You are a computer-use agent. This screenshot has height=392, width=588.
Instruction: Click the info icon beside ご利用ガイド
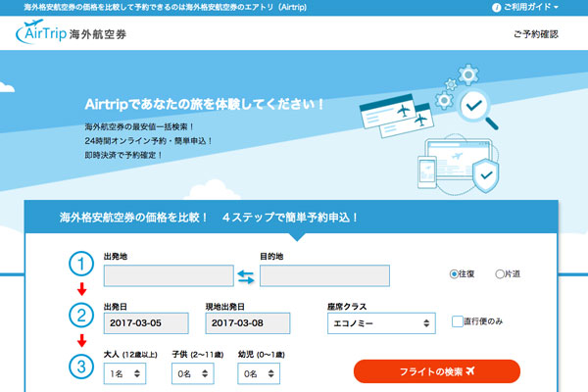coord(496,8)
